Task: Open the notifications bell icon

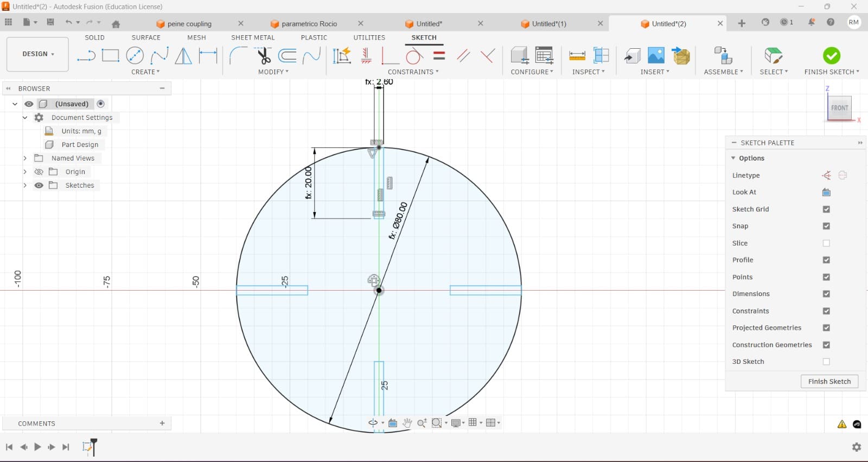Action: click(812, 22)
